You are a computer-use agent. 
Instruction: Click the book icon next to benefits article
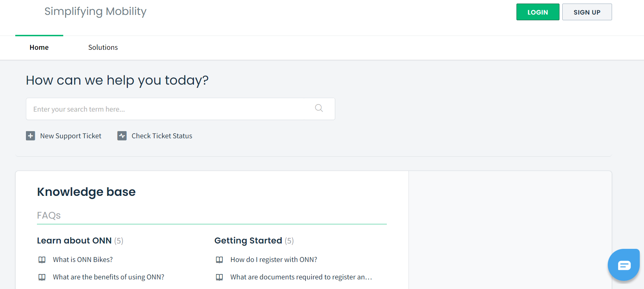point(42,277)
